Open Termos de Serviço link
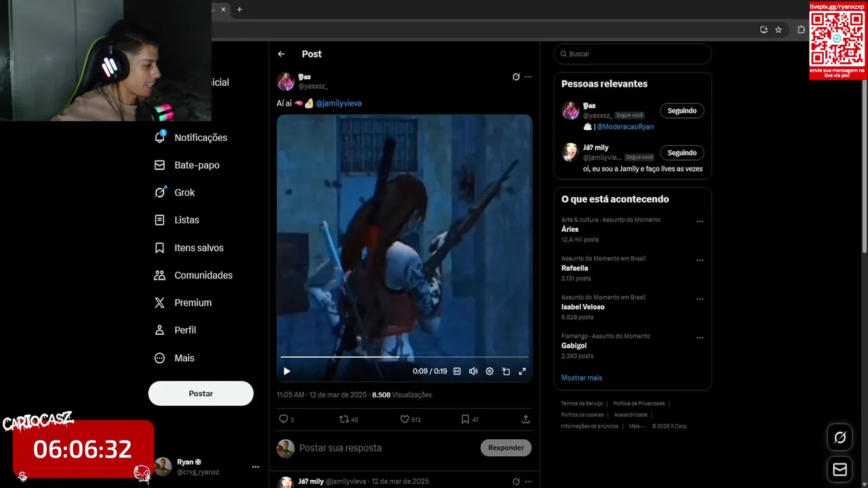The width and height of the screenshot is (868, 488). pos(582,404)
